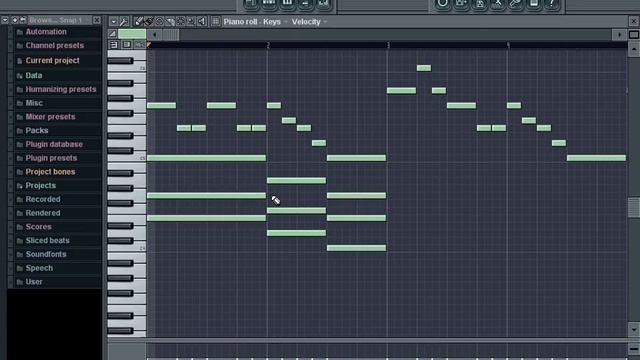The image size is (640, 360).
Task: Open the Rendered folder
Action: click(x=43, y=213)
